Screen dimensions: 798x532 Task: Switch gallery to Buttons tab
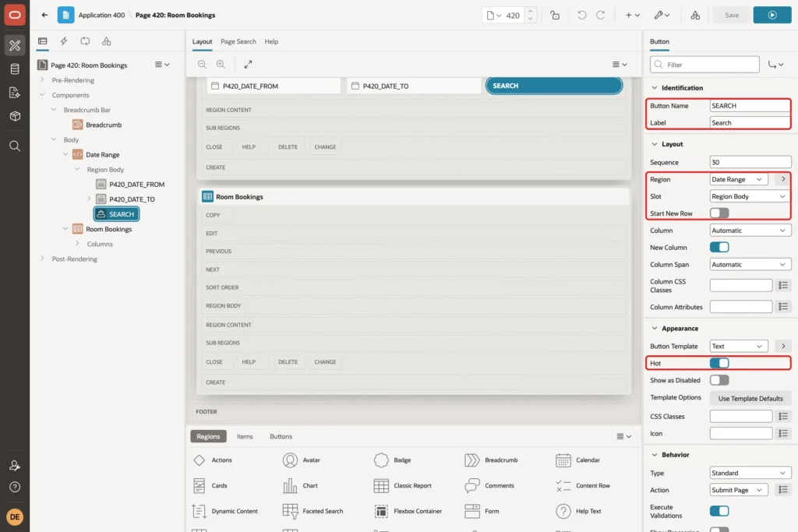pyautogui.click(x=281, y=436)
